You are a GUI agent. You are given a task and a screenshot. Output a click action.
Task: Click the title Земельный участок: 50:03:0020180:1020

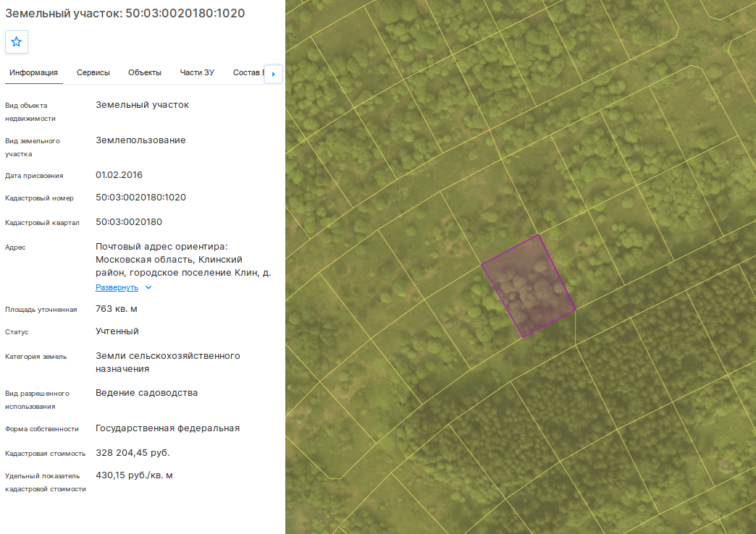[x=125, y=13]
